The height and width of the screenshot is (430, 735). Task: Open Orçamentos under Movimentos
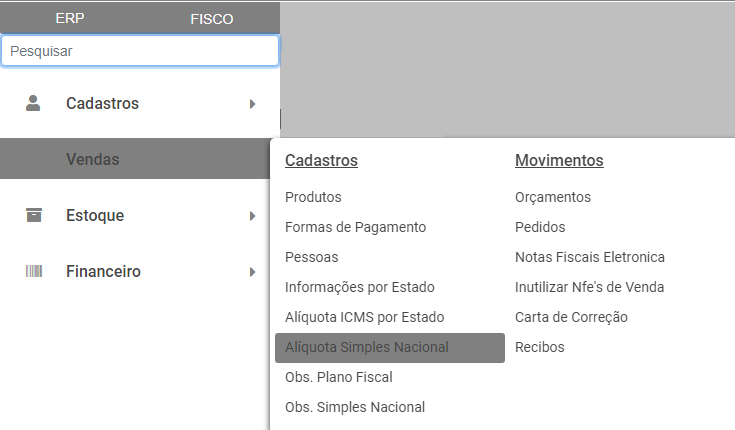[x=553, y=197]
